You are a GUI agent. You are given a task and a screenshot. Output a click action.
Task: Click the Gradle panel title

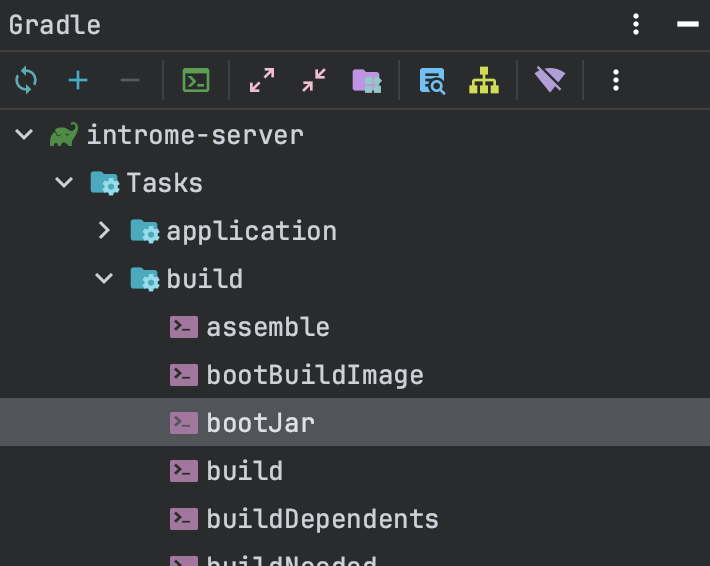click(55, 24)
